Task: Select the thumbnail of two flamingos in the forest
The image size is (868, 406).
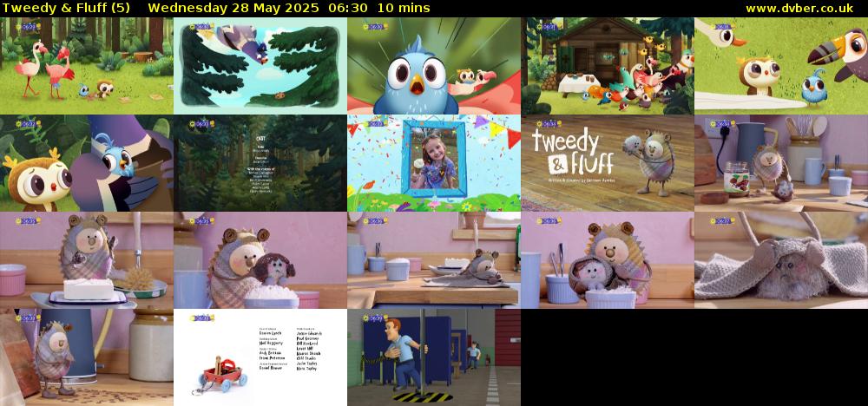Action: click(x=87, y=66)
